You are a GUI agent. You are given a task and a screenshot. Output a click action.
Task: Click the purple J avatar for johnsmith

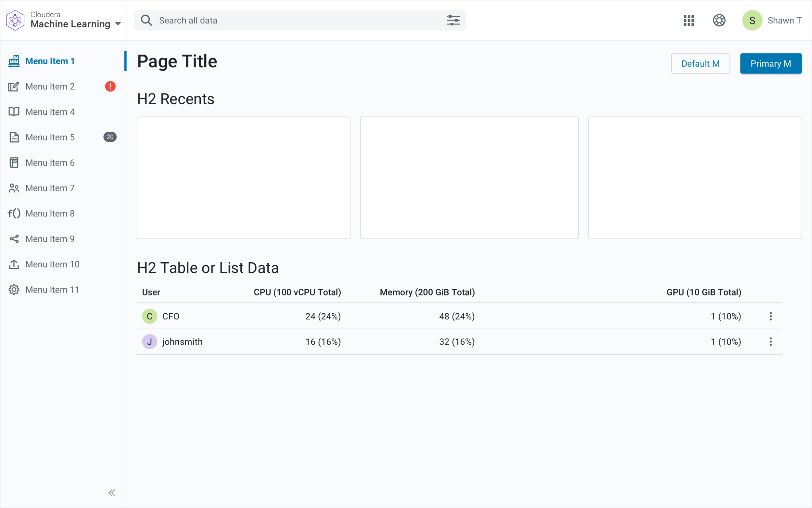[x=150, y=342]
